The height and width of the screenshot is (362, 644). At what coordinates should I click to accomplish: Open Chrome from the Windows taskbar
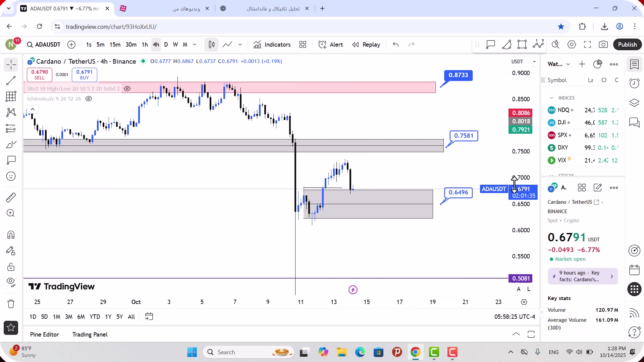click(415, 352)
